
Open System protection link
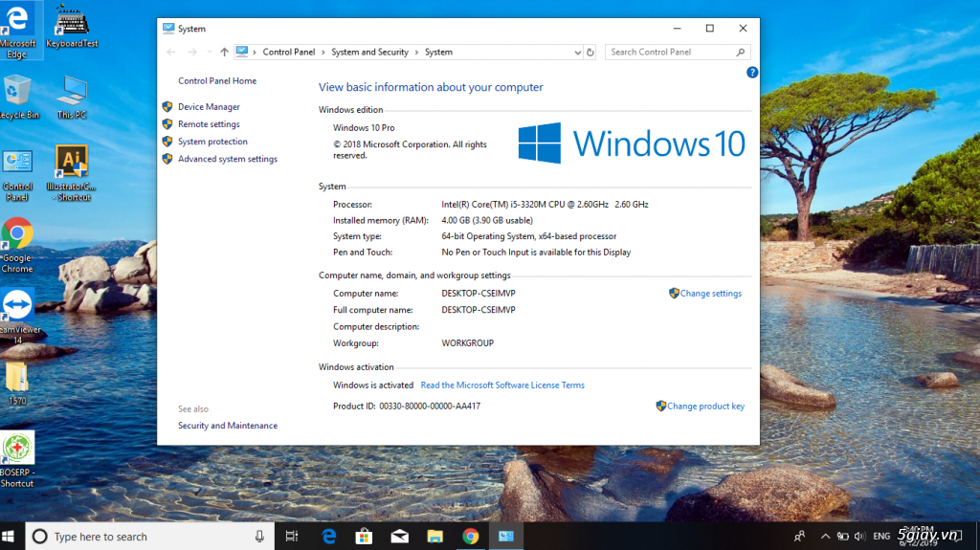212,142
